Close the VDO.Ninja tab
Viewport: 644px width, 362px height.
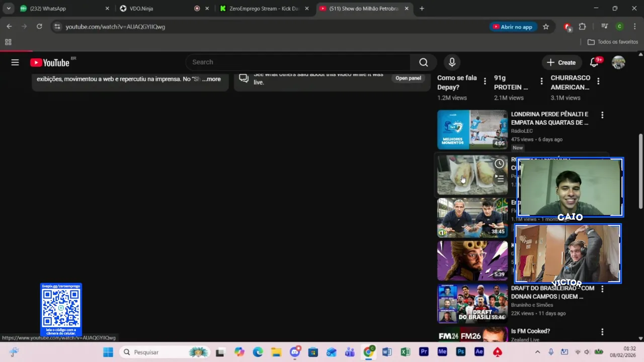coord(207,9)
